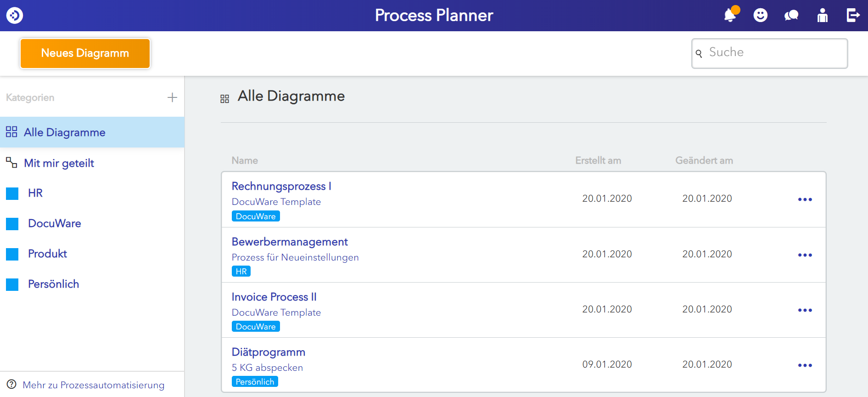This screenshot has height=397, width=868.
Task: Click the smiley feedback icon
Action: coord(761,15)
